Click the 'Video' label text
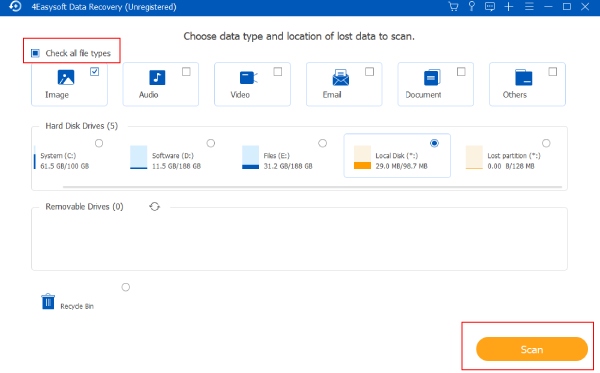Image resolution: width=600 pixels, height=373 pixels. coord(240,94)
